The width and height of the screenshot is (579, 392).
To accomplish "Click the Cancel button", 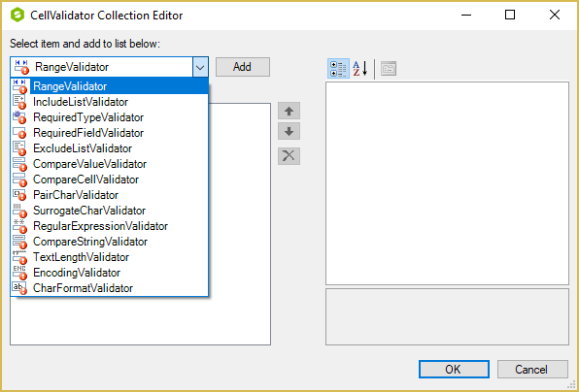I will point(532,369).
